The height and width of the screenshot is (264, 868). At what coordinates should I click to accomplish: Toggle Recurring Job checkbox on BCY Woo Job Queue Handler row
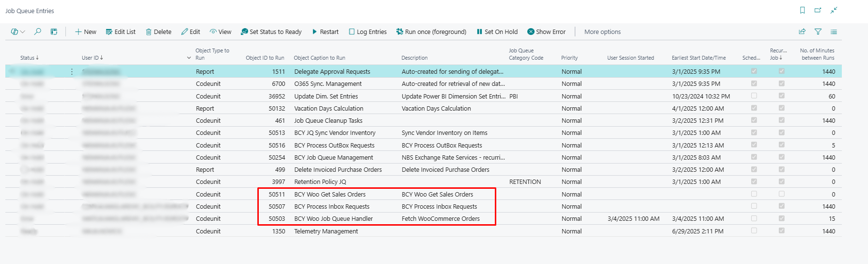[781, 218]
